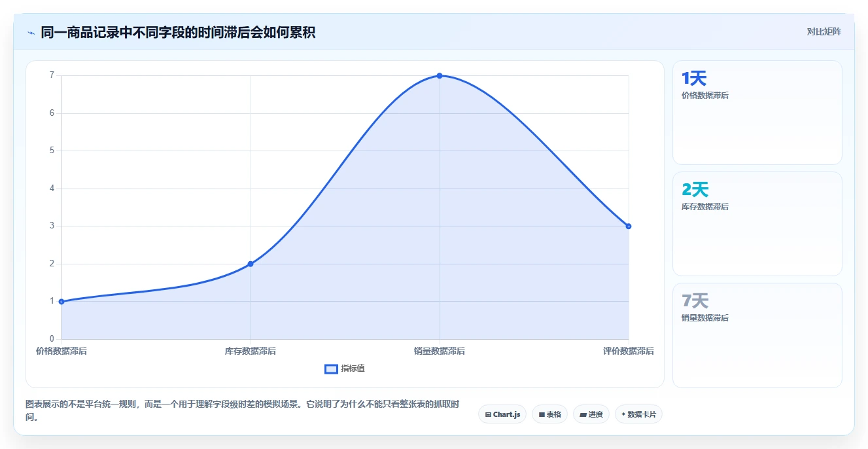
Task: Click the x-axis label 销量数据滞后
Action: tap(440, 351)
